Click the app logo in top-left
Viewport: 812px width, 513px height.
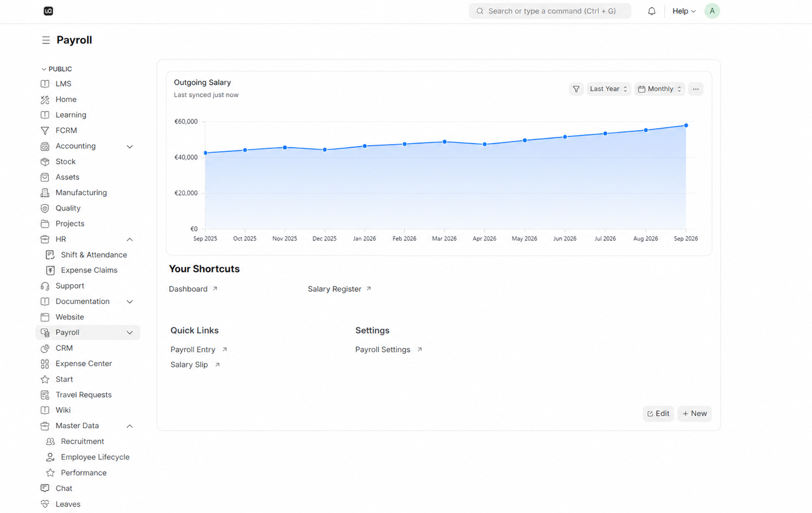48,11
